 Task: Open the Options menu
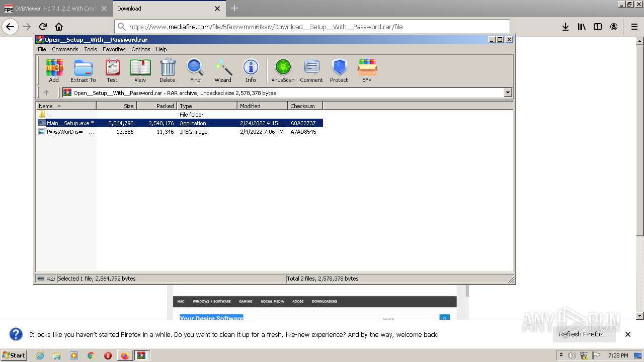[x=141, y=49]
